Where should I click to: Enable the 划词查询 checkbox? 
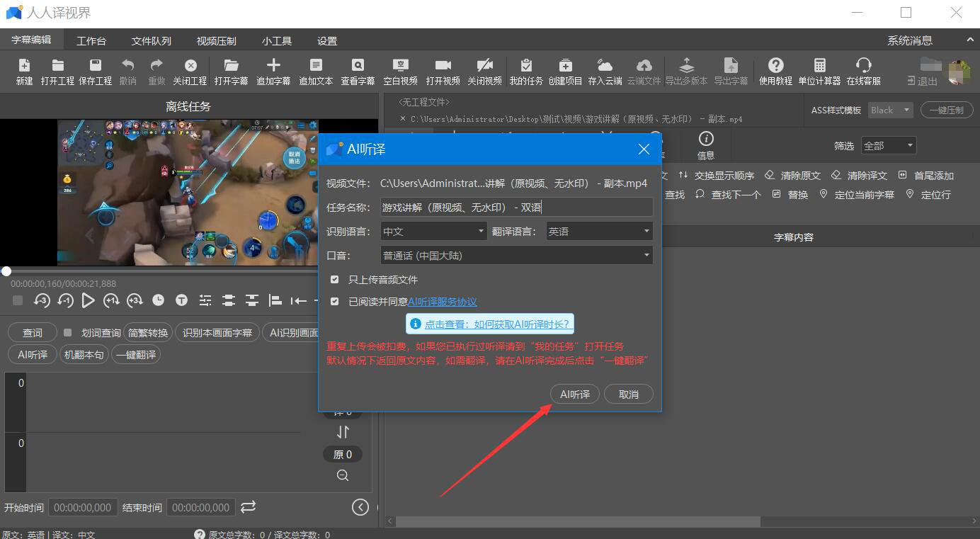click(x=68, y=333)
